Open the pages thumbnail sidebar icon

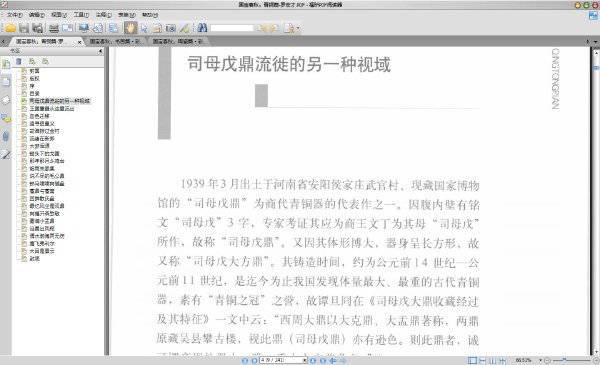6,82
